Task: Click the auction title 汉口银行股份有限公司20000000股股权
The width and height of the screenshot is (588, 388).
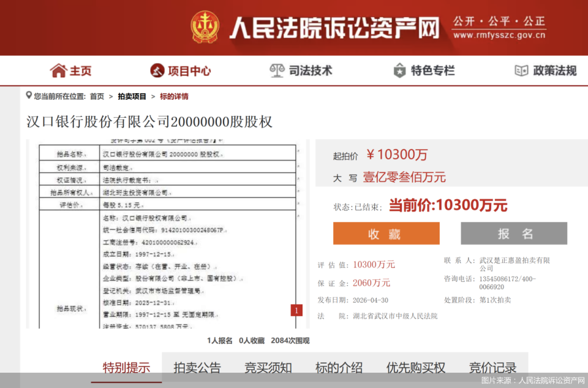Action: pyautogui.click(x=149, y=122)
